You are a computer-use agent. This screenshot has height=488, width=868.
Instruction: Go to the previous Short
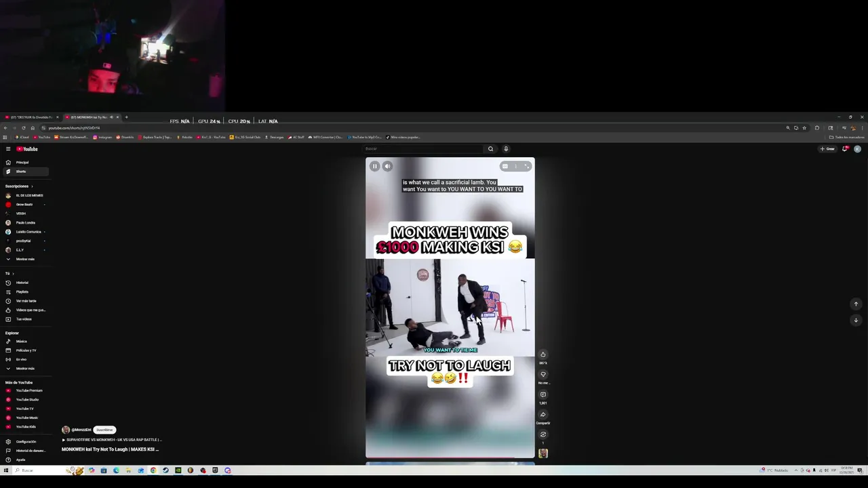(x=856, y=304)
